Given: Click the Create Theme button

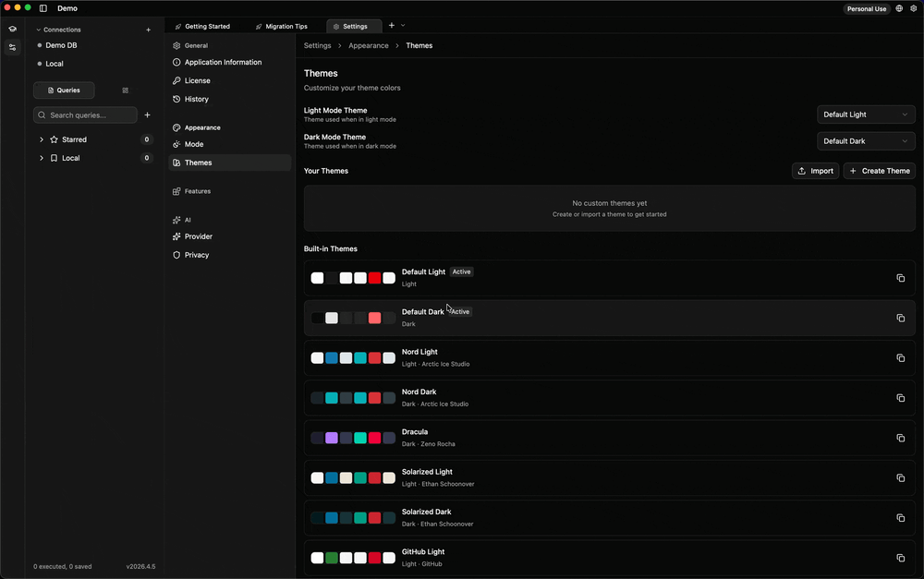Looking at the screenshot, I should click(x=878, y=171).
